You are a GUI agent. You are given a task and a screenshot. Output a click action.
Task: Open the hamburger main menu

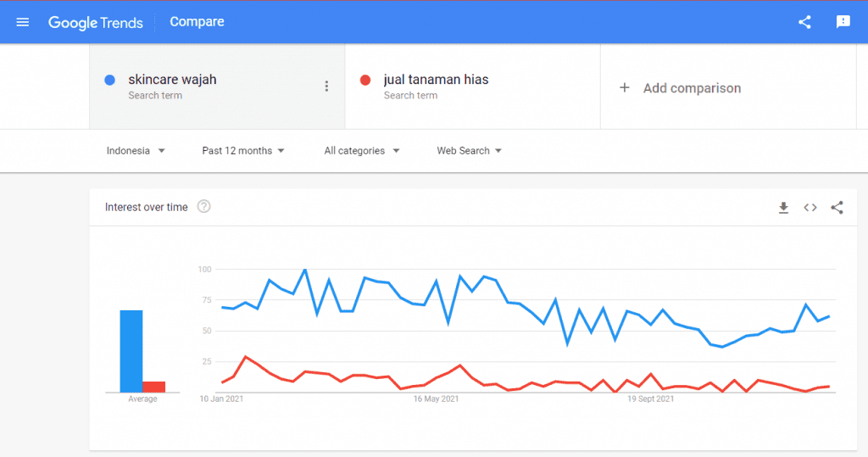click(23, 22)
